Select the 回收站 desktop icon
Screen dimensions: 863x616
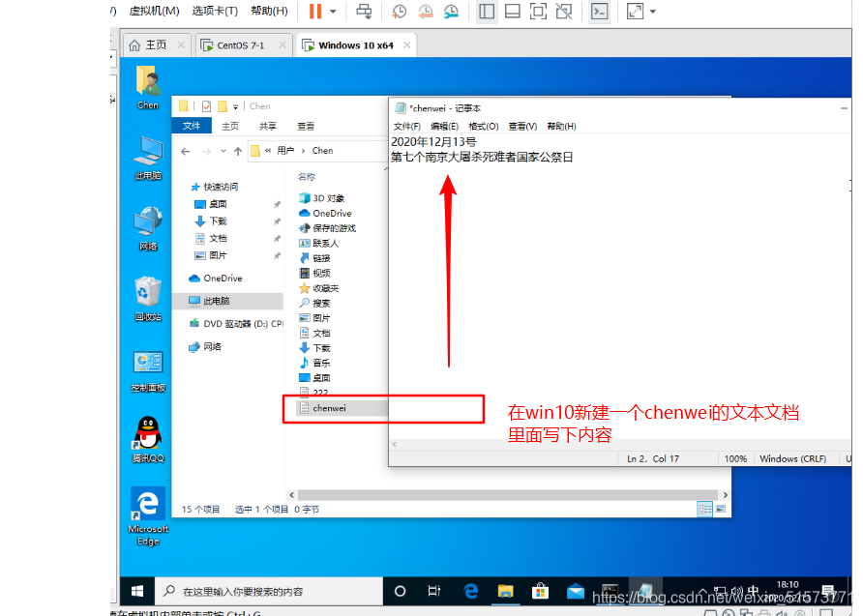[x=148, y=299]
